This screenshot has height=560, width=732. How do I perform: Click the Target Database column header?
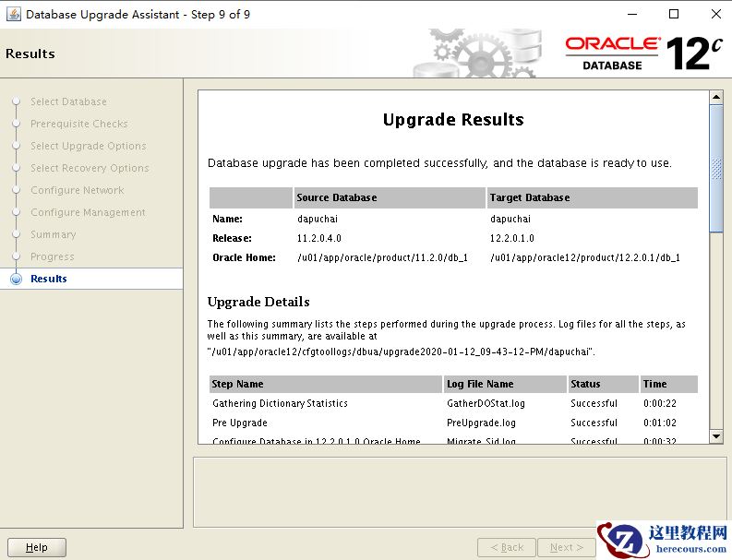[x=592, y=197]
